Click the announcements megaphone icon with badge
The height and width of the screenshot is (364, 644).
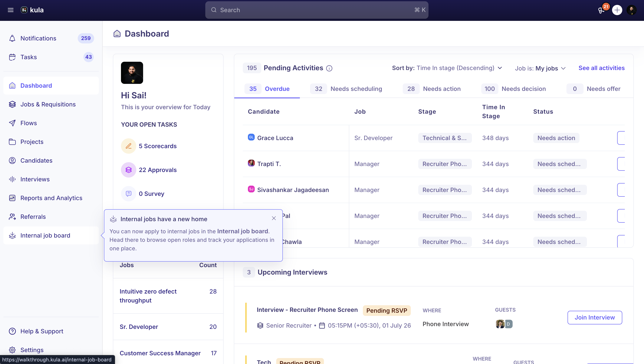pos(601,10)
